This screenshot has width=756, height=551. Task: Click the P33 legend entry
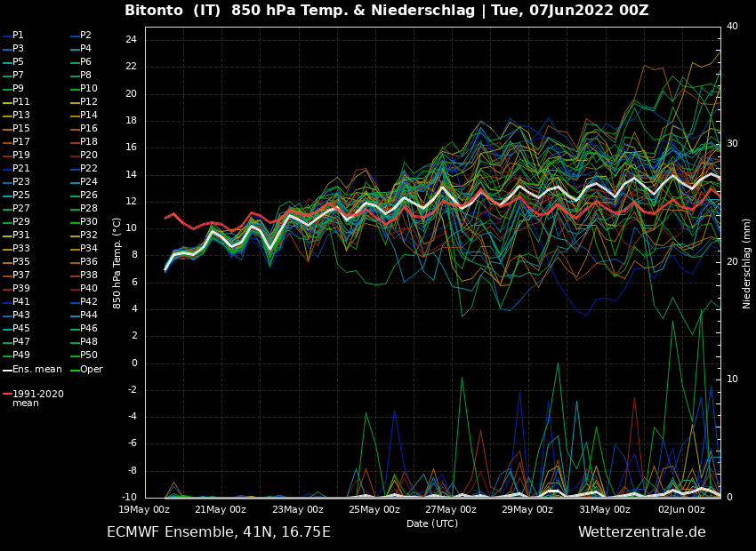coord(16,249)
